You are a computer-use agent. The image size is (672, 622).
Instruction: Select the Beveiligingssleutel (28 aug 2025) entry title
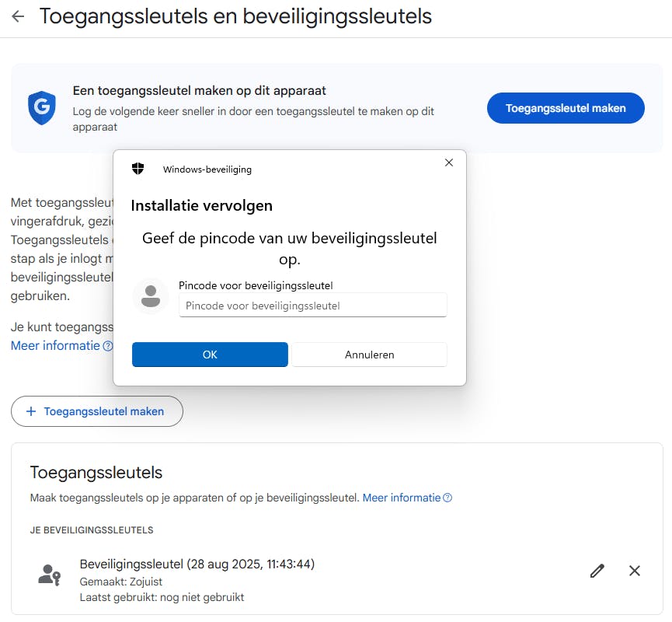197,564
